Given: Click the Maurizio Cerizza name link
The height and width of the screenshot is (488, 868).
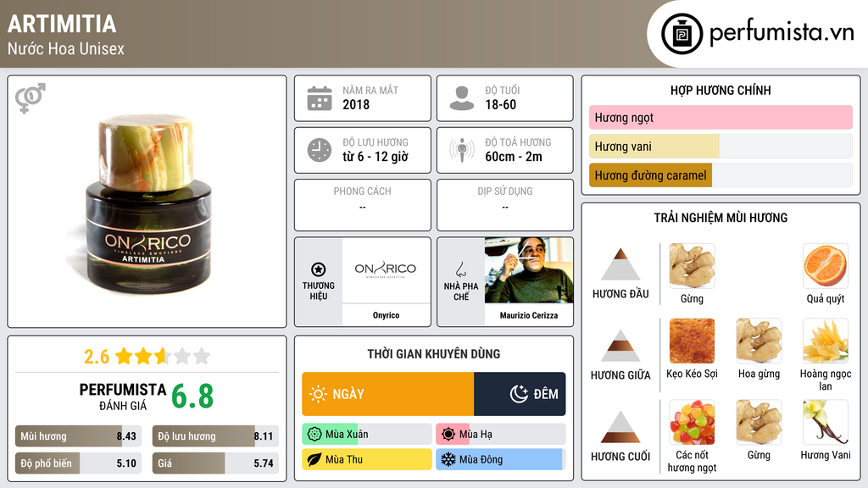Looking at the screenshot, I should tap(529, 315).
